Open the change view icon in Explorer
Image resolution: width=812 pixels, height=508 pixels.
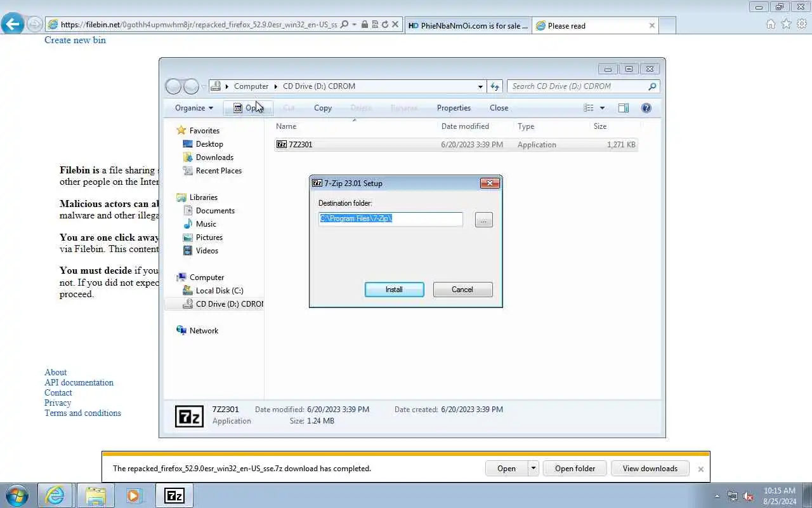(589, 108)
